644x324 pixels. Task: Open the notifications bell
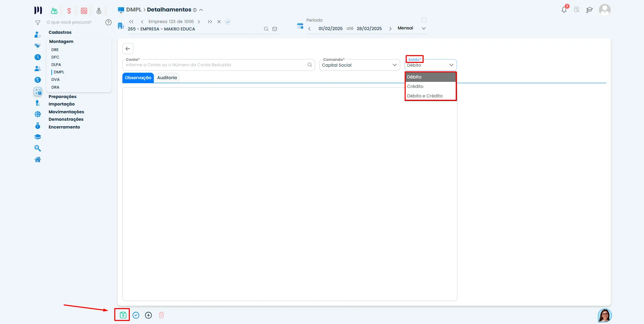564,10
